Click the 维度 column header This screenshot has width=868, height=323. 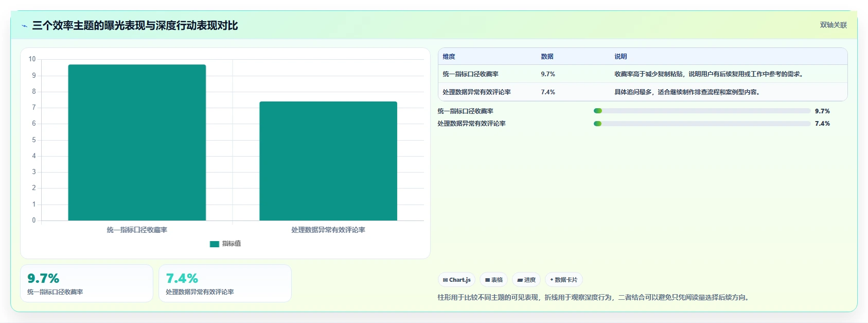click(449, 57)
